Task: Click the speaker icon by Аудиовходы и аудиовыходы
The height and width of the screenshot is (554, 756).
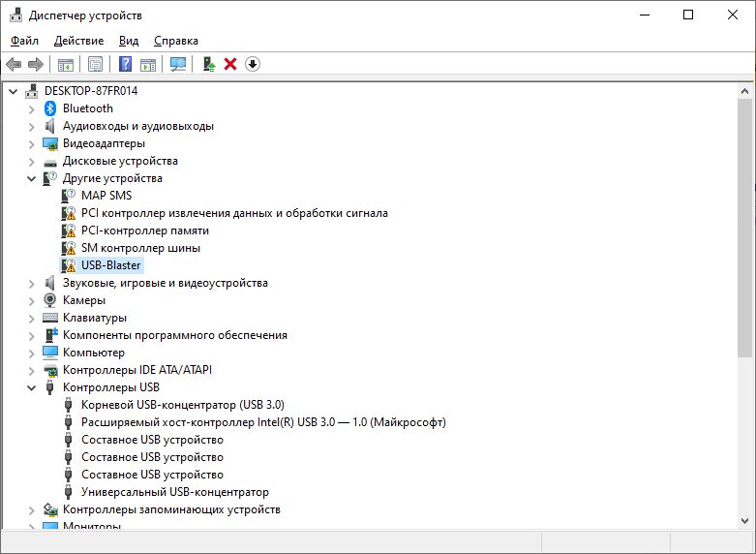Action: [49, 126]
